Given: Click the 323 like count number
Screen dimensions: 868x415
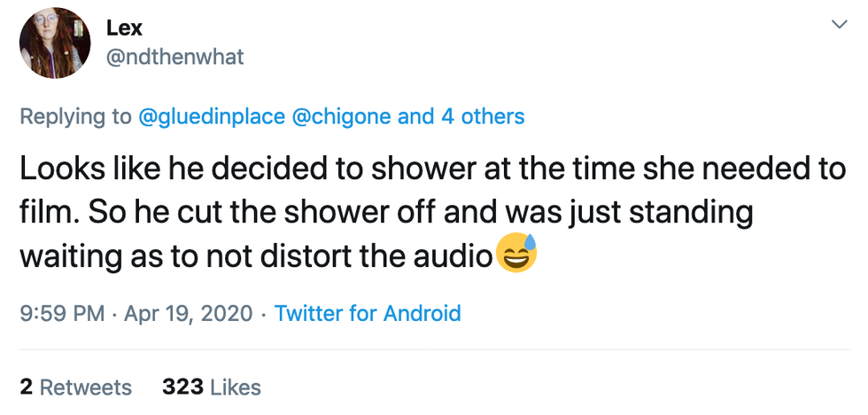Looking at the screenshot, I should [182, 388].
